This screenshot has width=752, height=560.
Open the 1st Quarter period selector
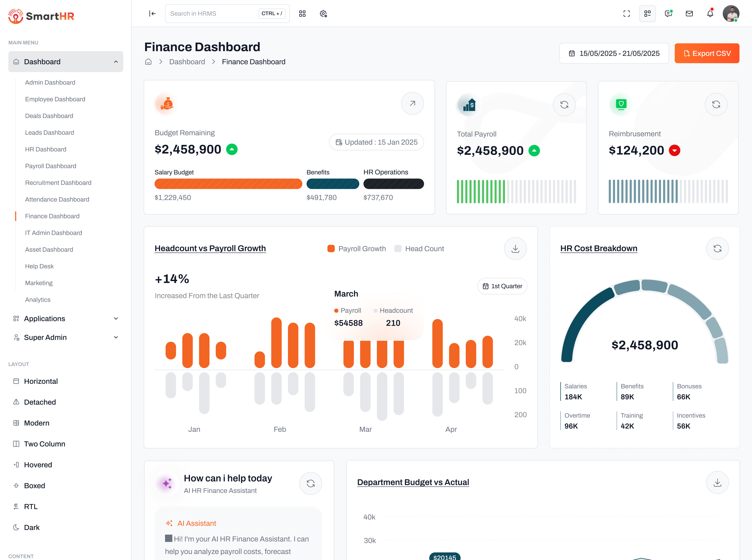[x=502, y=286]
